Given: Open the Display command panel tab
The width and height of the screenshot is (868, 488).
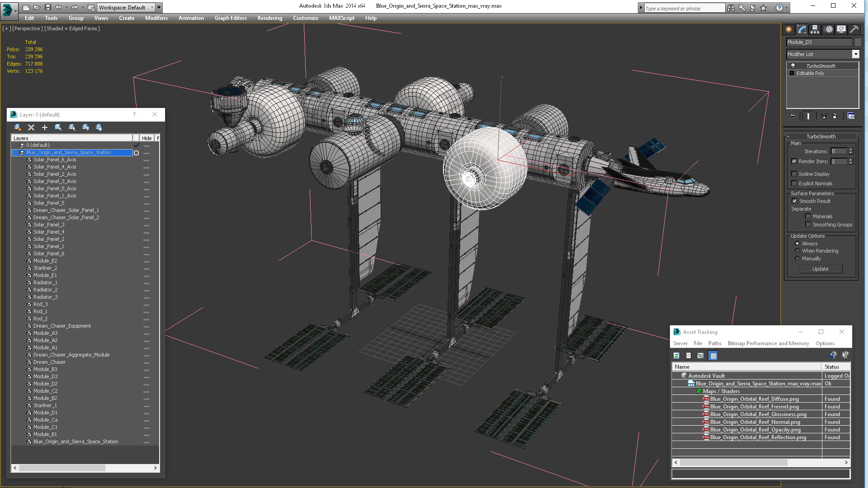Looking at the screenshot, I should pos(841,29).
